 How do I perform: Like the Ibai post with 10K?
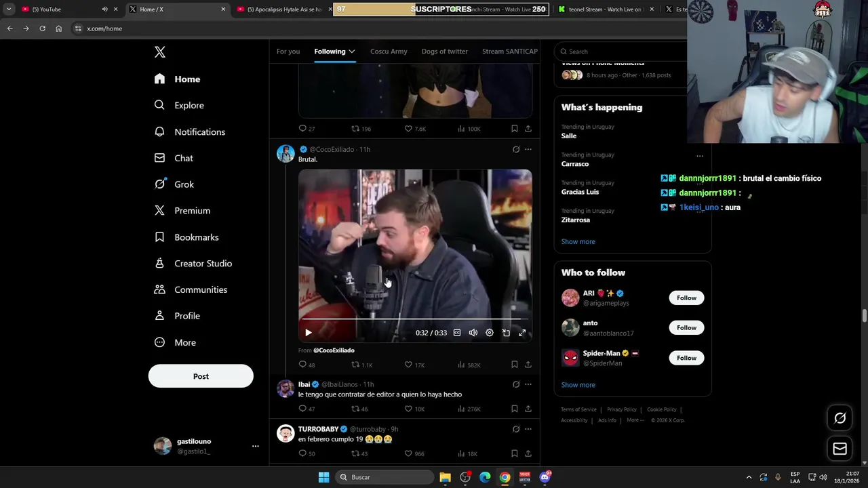pos(414,409)
